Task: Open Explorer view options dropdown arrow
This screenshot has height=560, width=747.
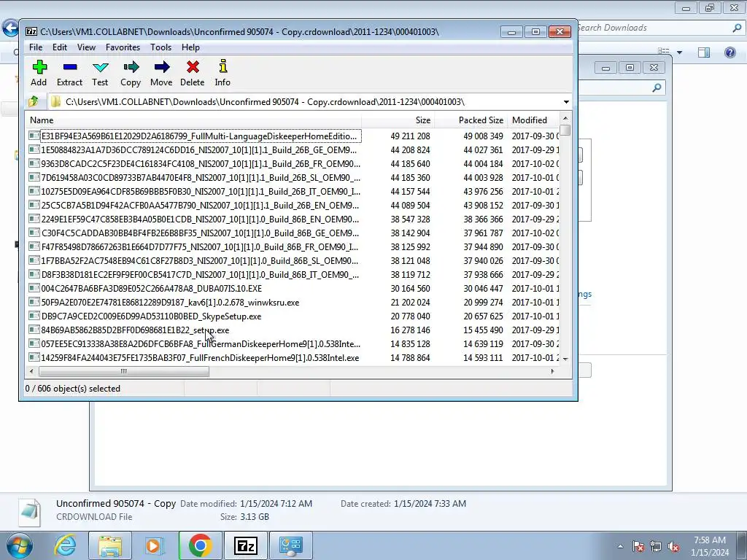Action: 679,52
